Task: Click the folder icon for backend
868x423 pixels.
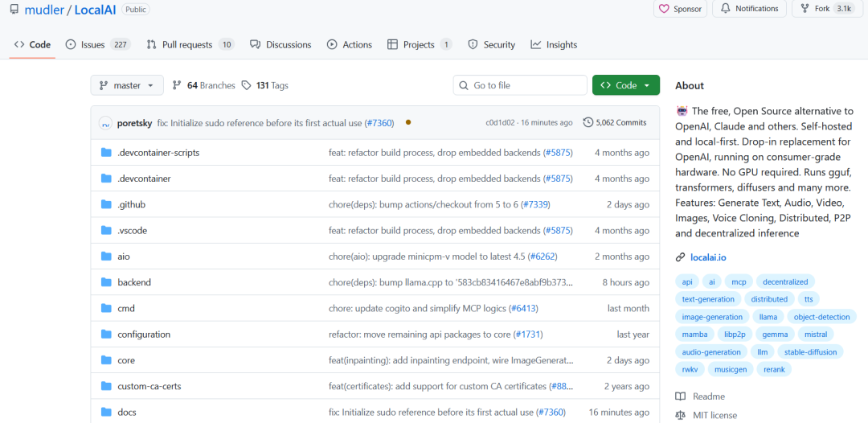Action: point(106,282)
